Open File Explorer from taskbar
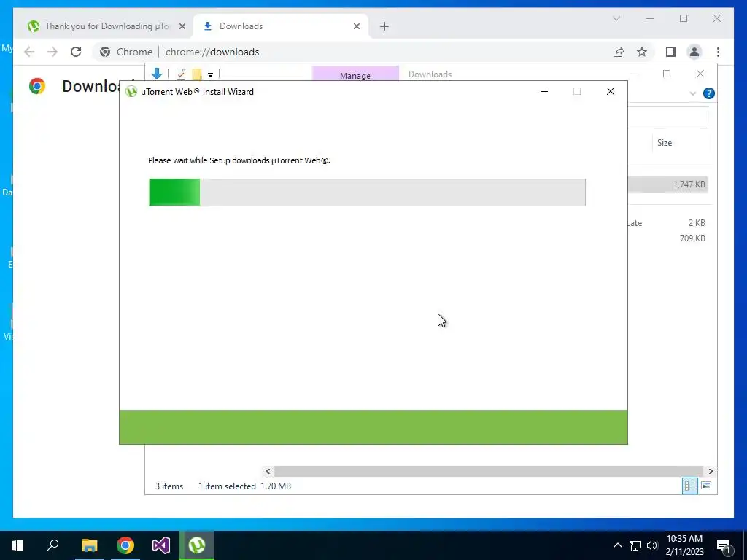The height and width of the screenshot is (560, 747). pos(89,545)
